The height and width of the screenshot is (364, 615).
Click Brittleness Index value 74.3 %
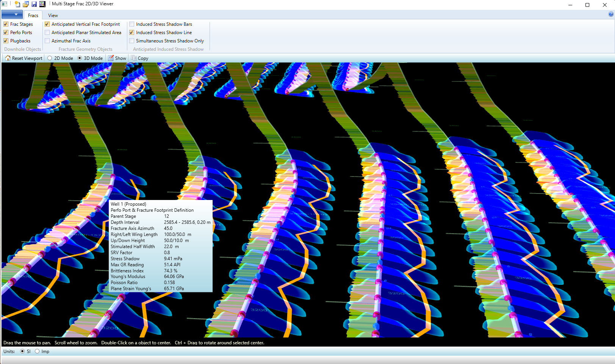click(171, 271)
